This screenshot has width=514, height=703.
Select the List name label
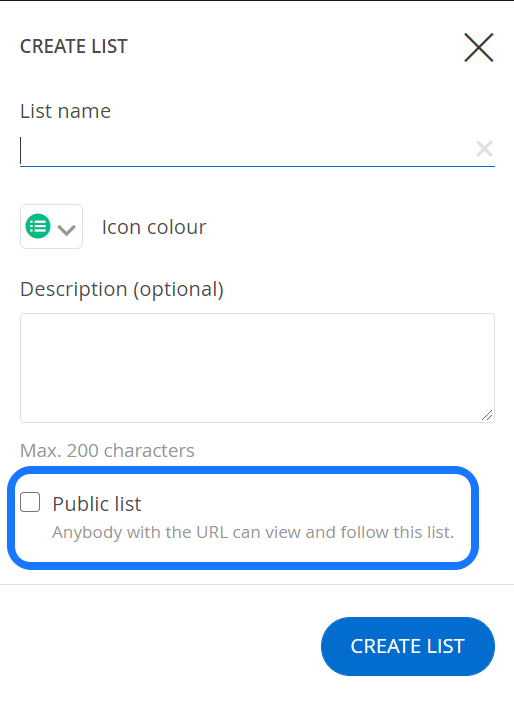click(x=65, y=111)
